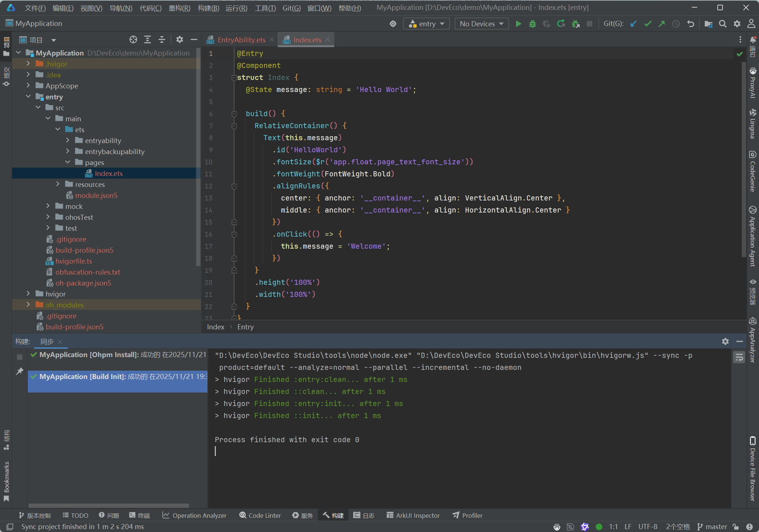
Task: Open the ProxyAI side panel
Action: (x=753, y=83)
